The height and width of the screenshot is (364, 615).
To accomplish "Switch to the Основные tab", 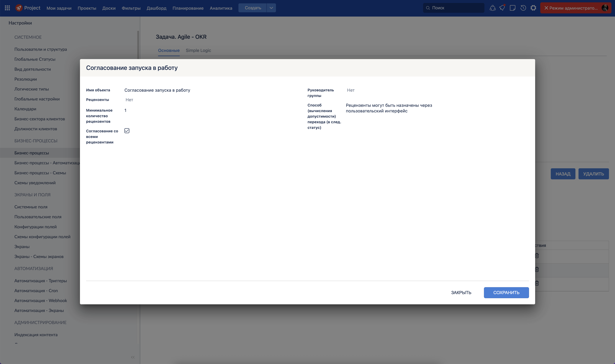I will tap(169, 50).
